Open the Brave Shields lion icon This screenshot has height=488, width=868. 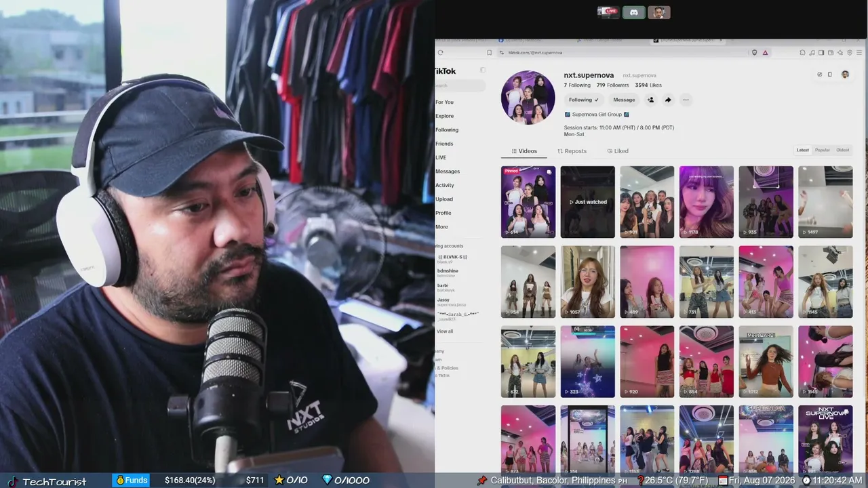(755, 52)
